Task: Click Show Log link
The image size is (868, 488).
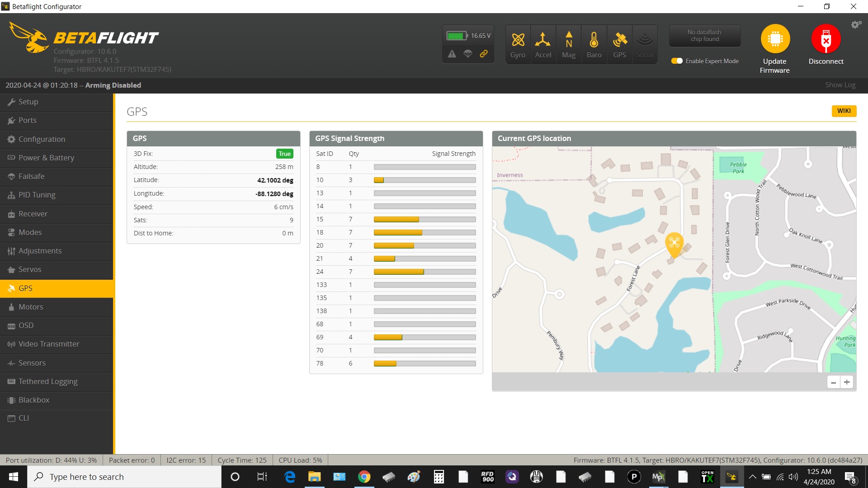Action: click(x=840, y=85)
